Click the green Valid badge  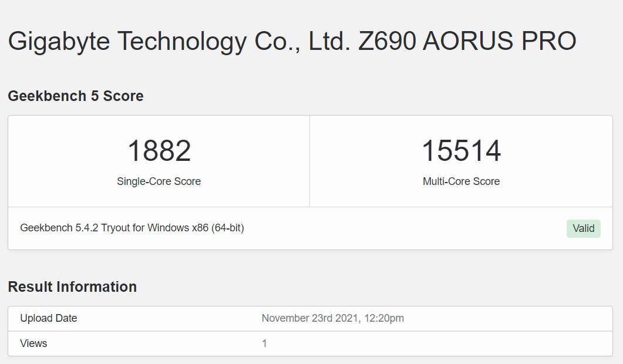click(x=583, y=228)
